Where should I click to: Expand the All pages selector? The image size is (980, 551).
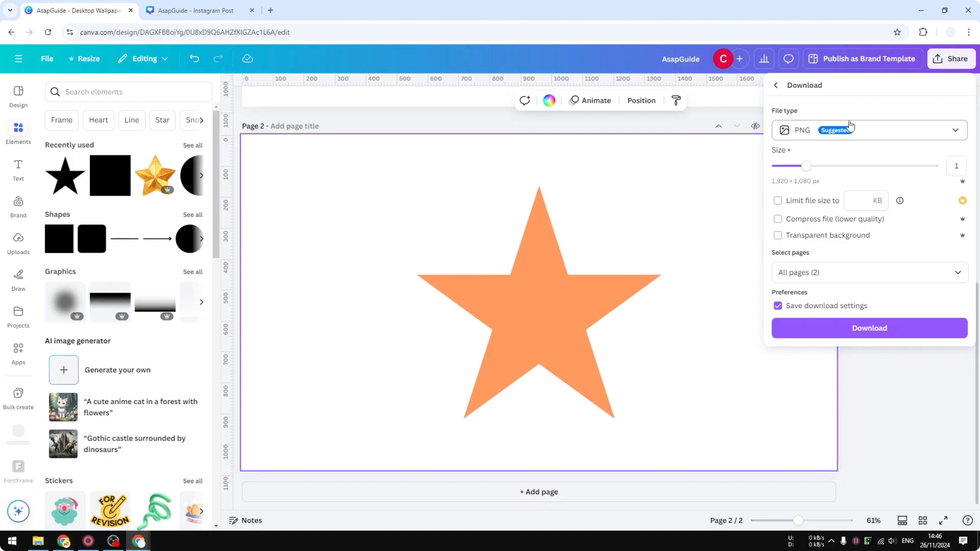click(869, 272)
